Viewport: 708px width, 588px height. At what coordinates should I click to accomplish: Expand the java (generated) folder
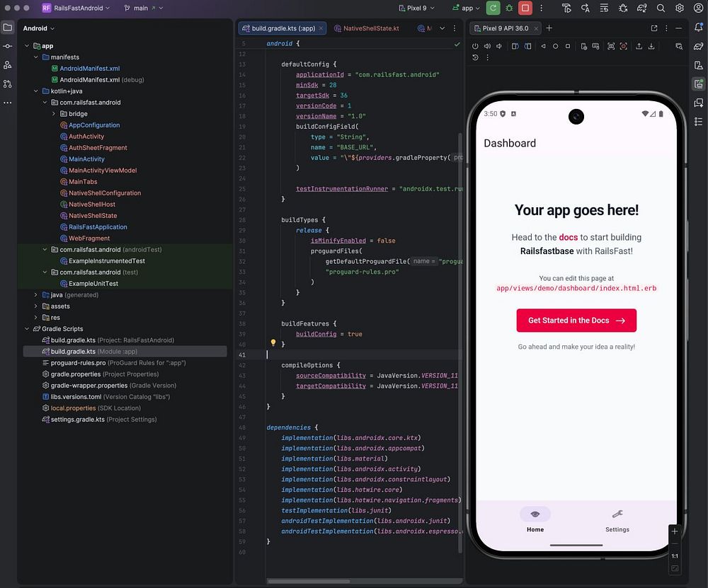35,294
